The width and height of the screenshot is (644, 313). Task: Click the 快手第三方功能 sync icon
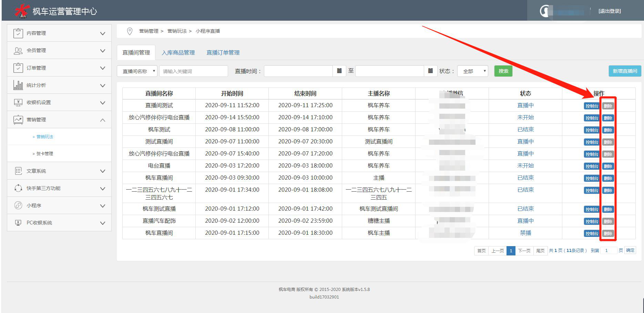click(x=18, y=188)
